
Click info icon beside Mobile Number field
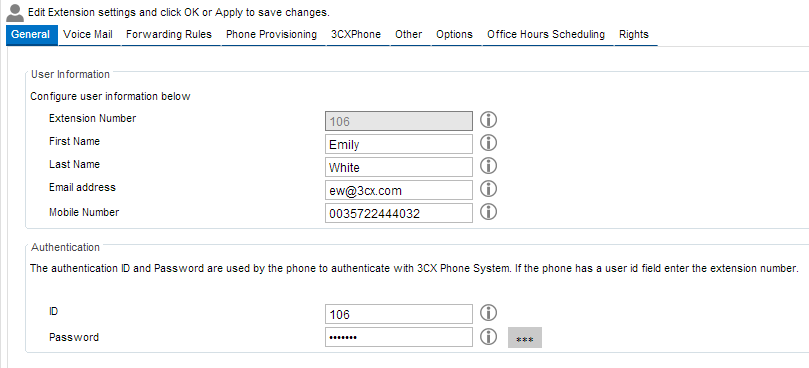click(x=488, y=212)
